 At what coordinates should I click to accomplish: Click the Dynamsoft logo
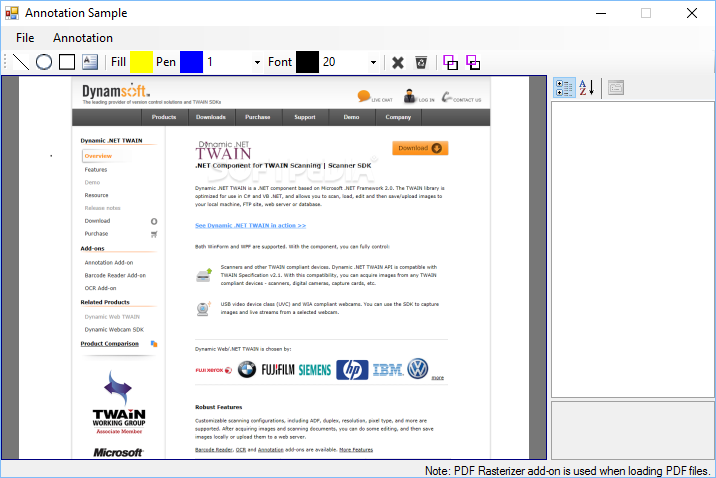click(x=116, y=91)
